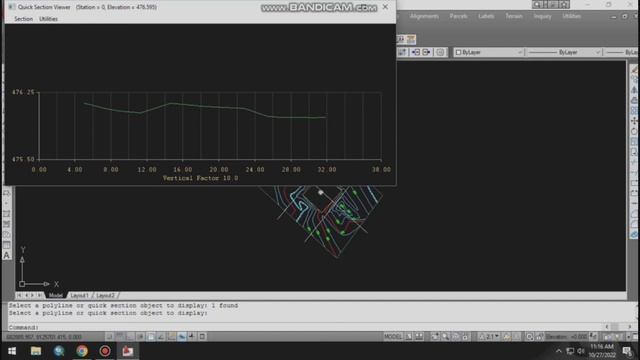Select the Rotate tool in modify toolbar
This screenshot has height=360, width=640.
pos(634,131)
